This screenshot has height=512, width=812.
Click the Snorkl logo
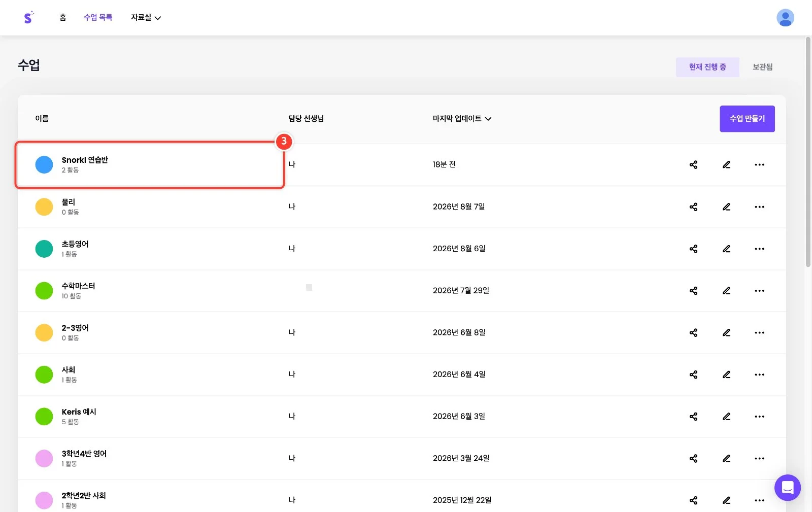click(28, 18)
